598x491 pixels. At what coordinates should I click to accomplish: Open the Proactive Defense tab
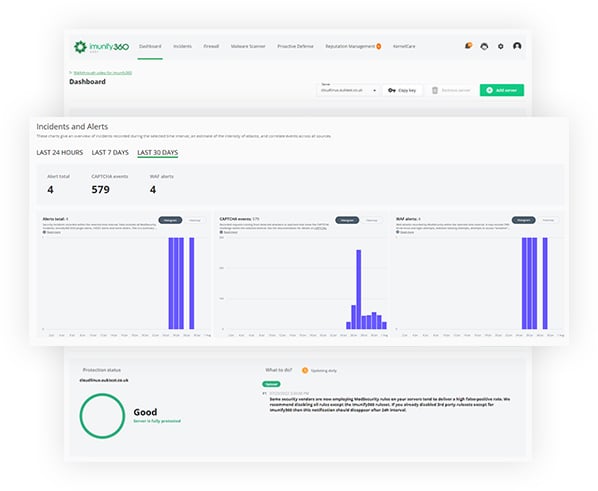pyautogui.click(x=295, y=46)
